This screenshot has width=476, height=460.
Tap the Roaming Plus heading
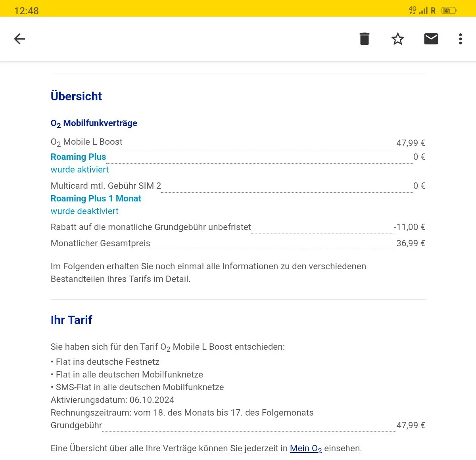pos(78,157)
